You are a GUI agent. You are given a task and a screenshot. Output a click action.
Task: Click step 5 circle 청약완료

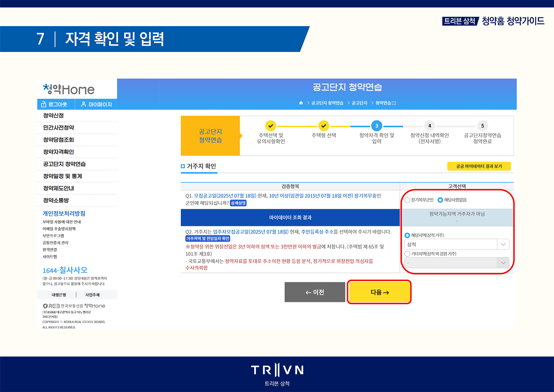tap(482, 126)
